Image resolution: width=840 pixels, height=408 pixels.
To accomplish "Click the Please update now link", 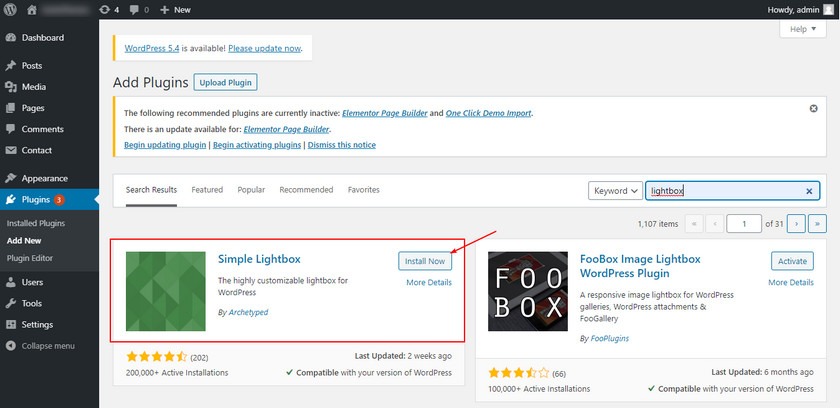I will pyautogui.click(x=264, y=48).
